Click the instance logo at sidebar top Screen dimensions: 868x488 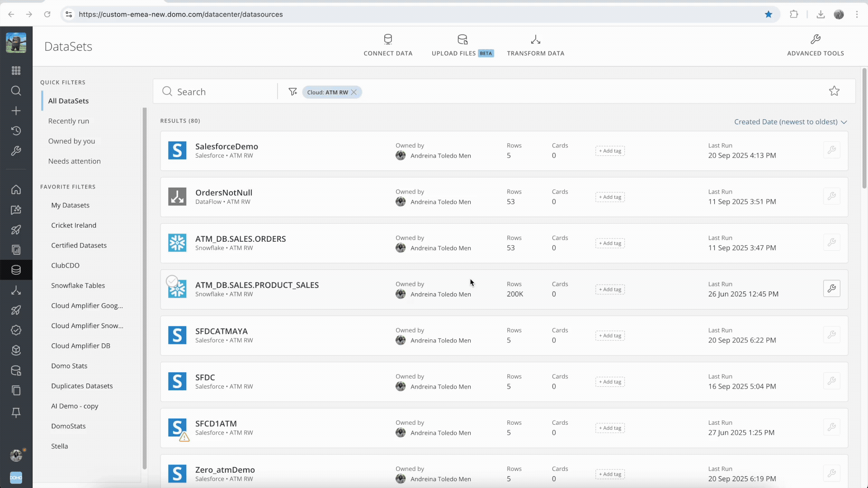[16, 43]
